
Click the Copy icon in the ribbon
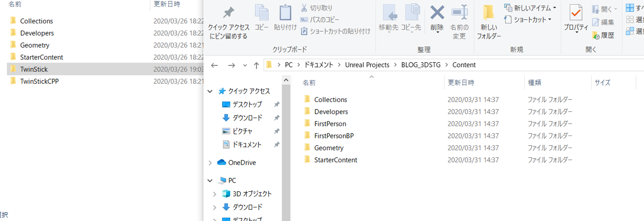click(262, 13)
